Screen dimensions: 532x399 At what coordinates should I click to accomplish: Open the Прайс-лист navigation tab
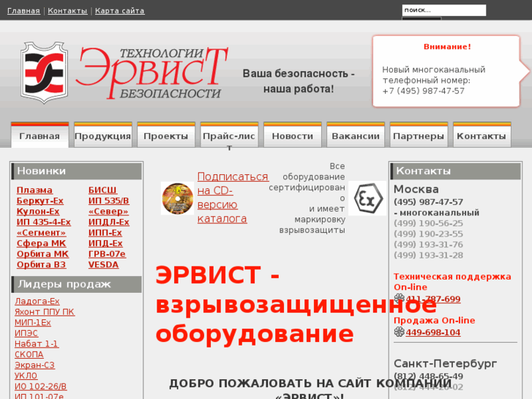point(229,135)
